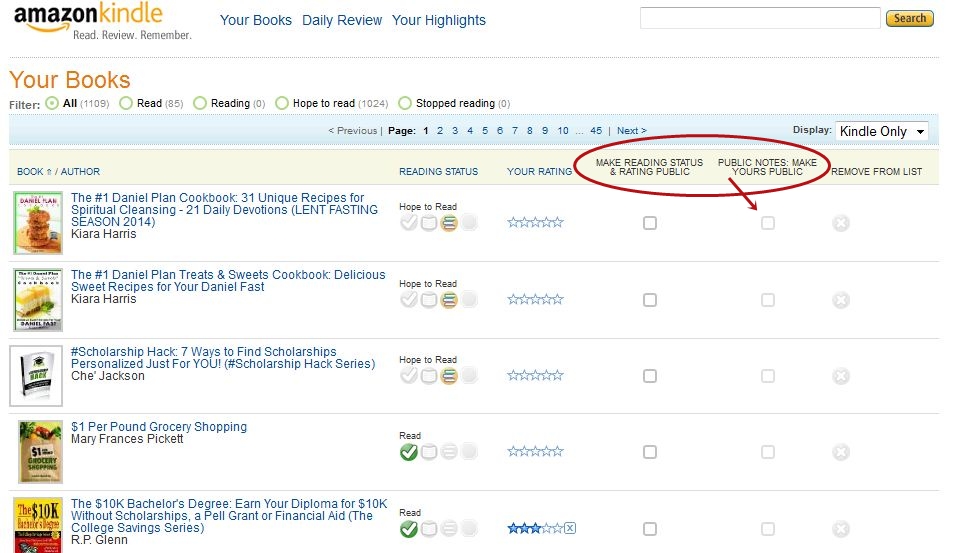Mark Daniel Plan Cookbook as Read with checkmark icon
The height and width of the screenshot is (553, 954).
click(409, 223)
